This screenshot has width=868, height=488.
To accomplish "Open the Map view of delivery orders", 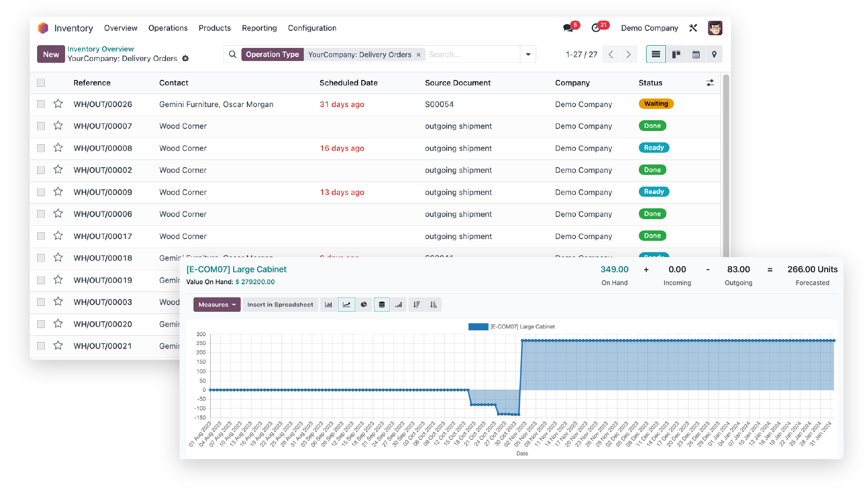I will (714, 54).
